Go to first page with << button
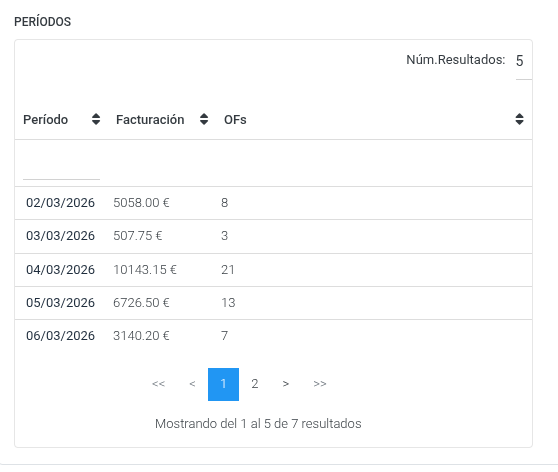 coord(158,384)
